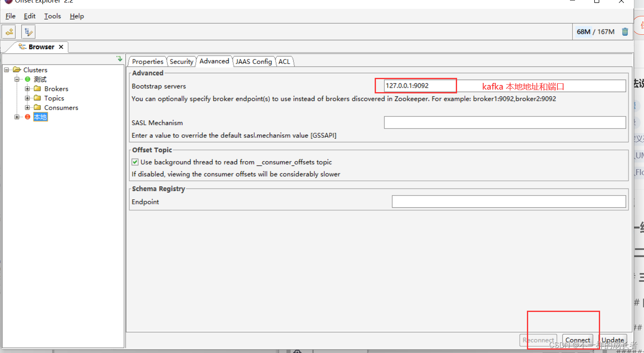
Task: Click the Add New Connection toolbar icon
Action: pyautogui.click(x=9, y=31)
